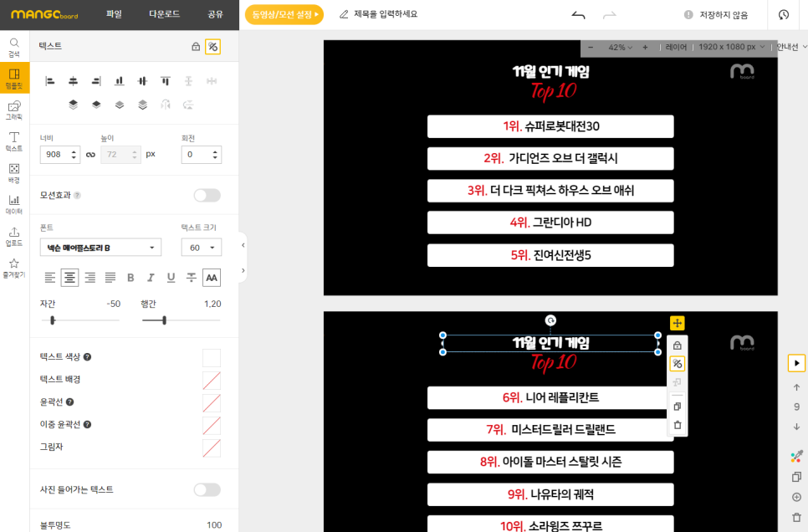This screenshot has height=532, width=808.
Task: Duplicate element using the floating toolbar copy icon
Action: click(x=678, y=407)
